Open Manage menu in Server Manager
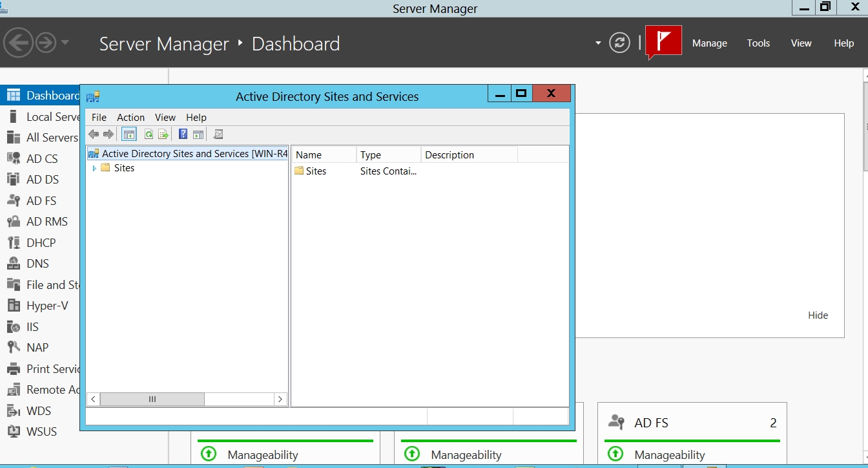Image resolution: width=868 pixels, height=468 pixels. (x=710, y=43)
